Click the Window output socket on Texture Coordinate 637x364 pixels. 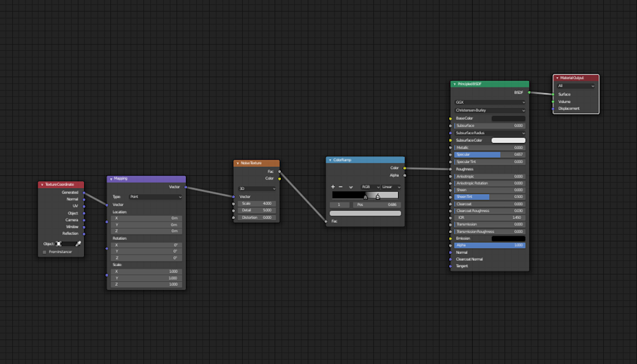click(84, 227)
